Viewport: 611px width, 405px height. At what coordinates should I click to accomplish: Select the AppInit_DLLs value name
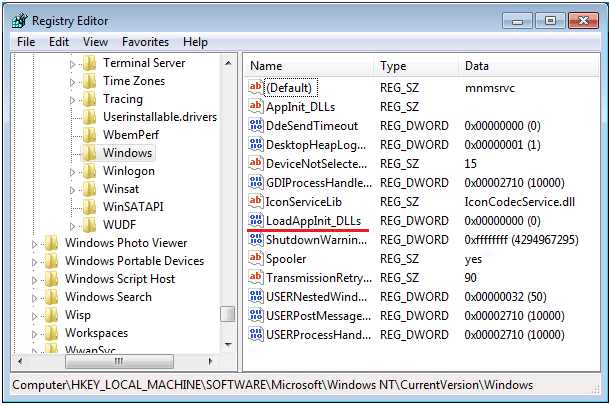(x=300, y=106)
